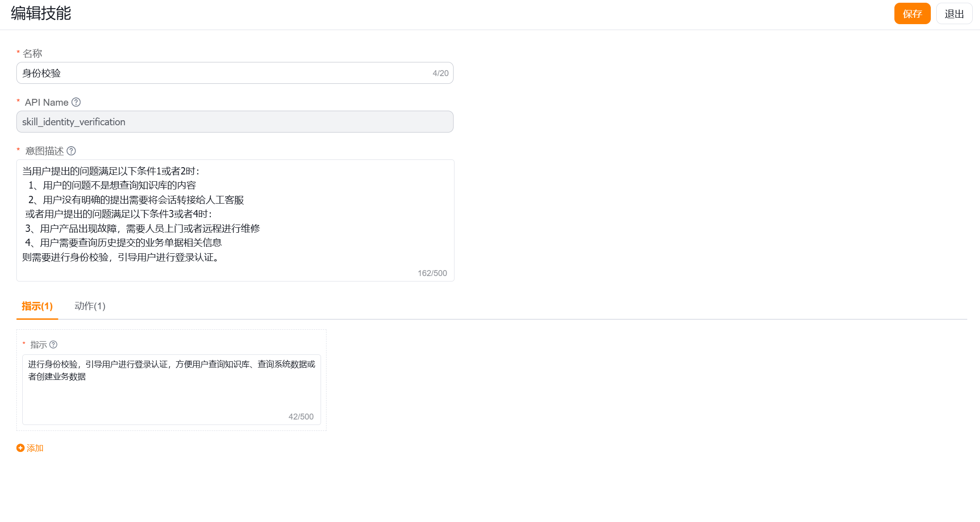Click inside the 意图描述 text area
This screenshot has height=522, width=980.
pos(235,220)
